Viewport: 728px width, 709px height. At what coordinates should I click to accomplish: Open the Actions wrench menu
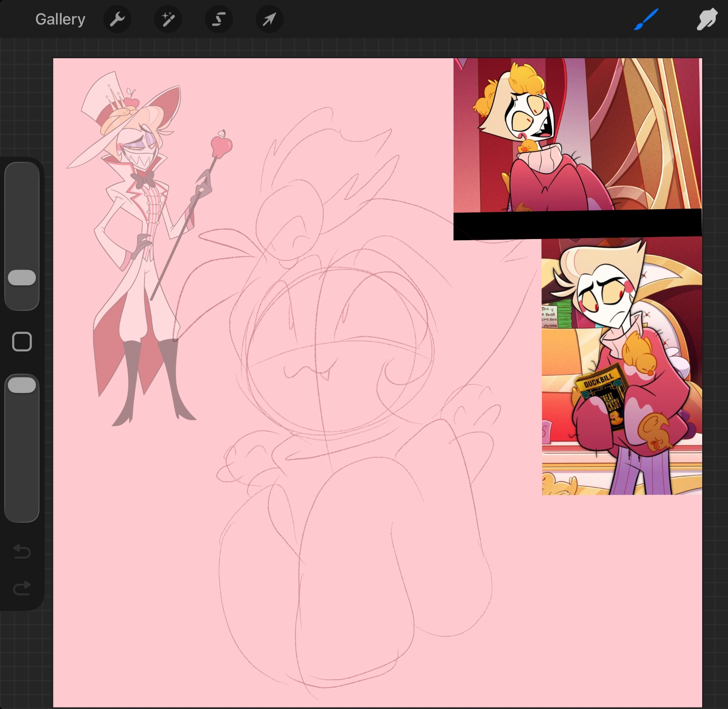coord(117,19)
